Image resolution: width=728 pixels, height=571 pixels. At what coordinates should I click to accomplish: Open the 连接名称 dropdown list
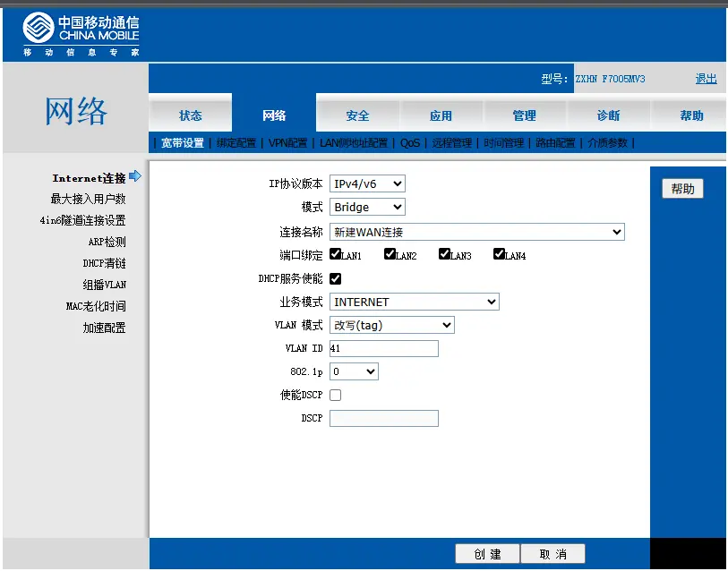[476, 232]
